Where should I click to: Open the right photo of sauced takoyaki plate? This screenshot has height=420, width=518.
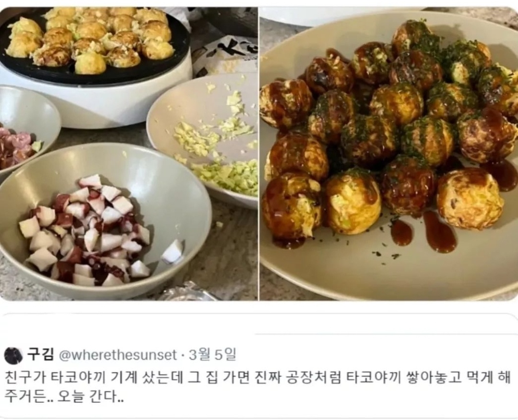(389, 153)
